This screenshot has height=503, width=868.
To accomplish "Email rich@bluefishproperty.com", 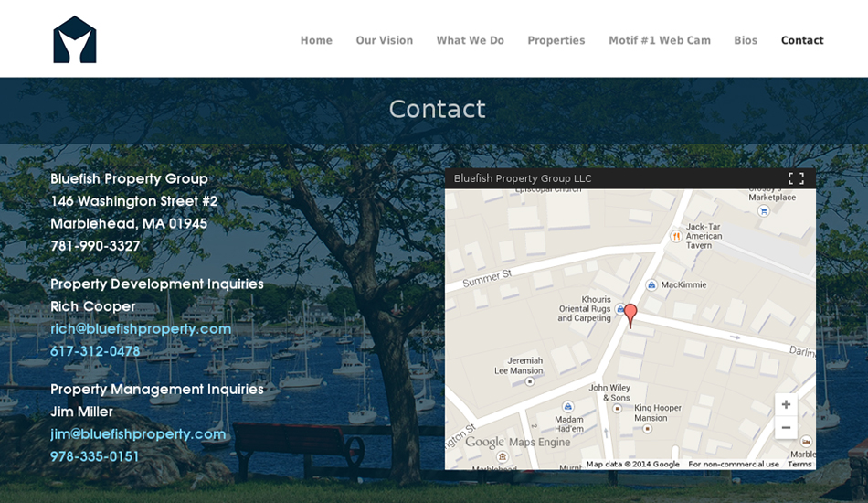I will pos(141,328).
